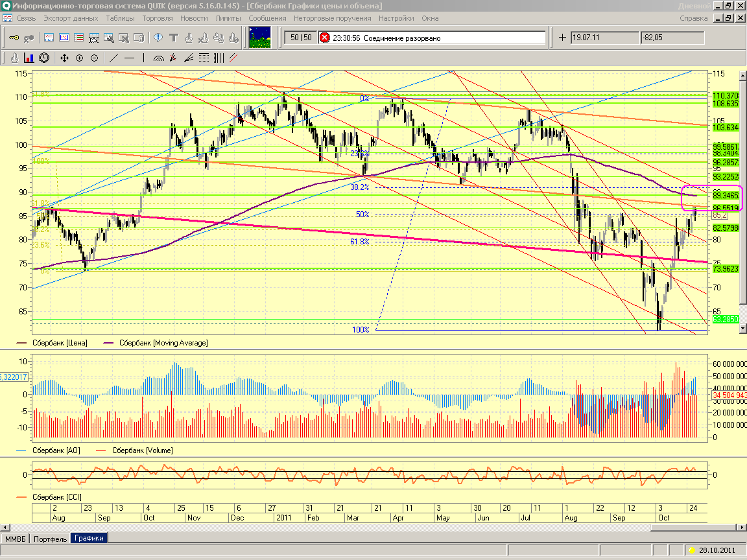
Task: Select the vertical time zones tool
Action: (x=219, y=58)
